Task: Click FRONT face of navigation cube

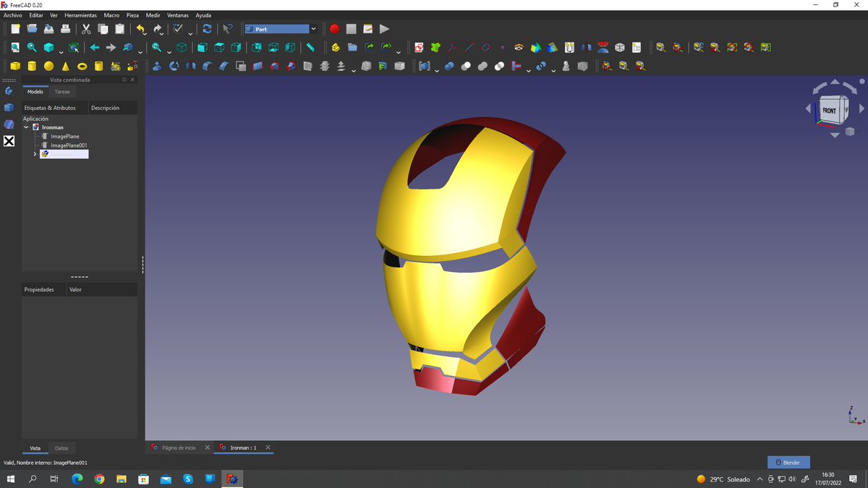Action: point(830,111)
